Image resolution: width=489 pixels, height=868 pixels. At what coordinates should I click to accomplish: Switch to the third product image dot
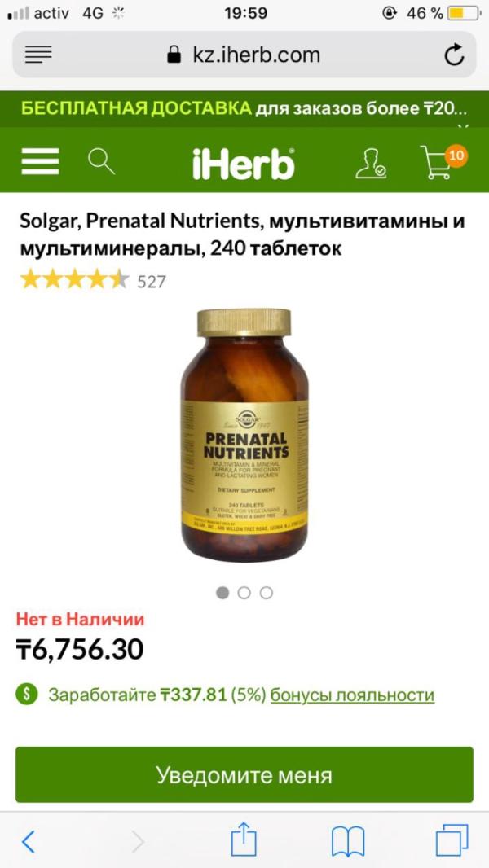coord(267,593)
